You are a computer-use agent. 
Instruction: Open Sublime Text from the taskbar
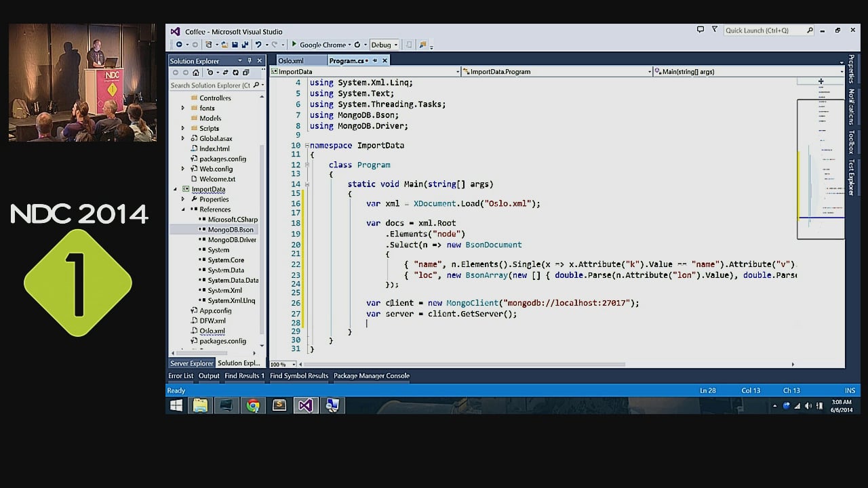[279, 405]
